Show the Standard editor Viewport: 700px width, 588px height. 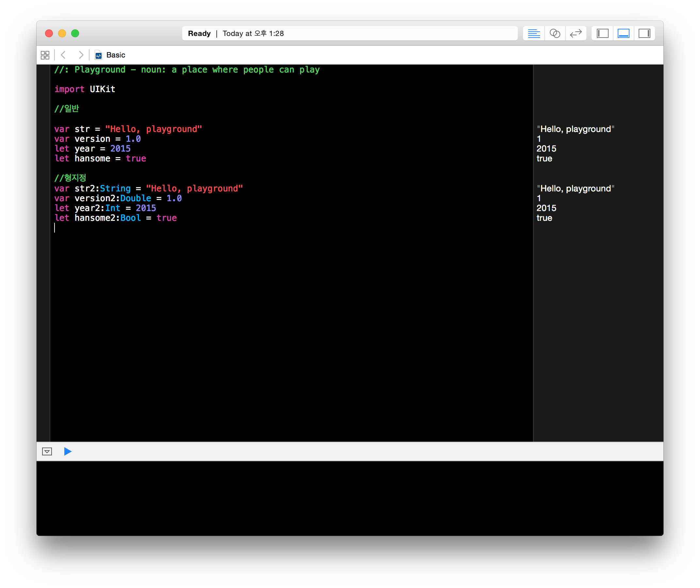(x=534, y=33)
